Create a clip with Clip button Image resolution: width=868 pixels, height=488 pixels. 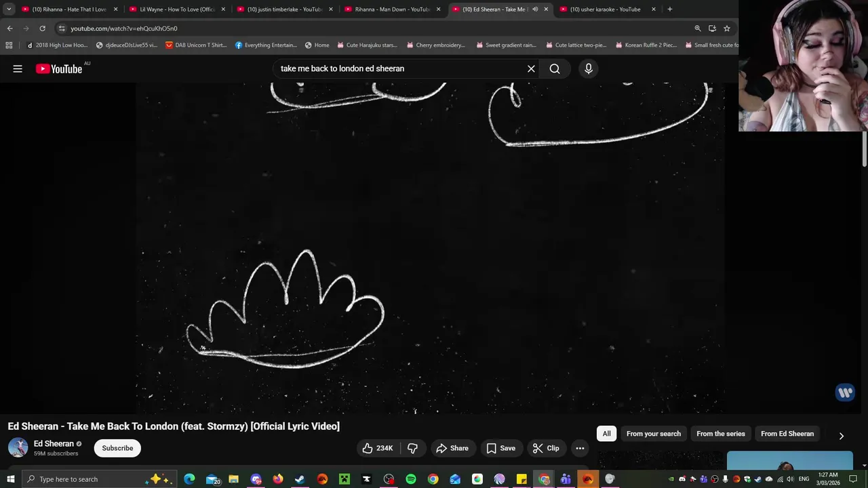[x=546, y=448]
